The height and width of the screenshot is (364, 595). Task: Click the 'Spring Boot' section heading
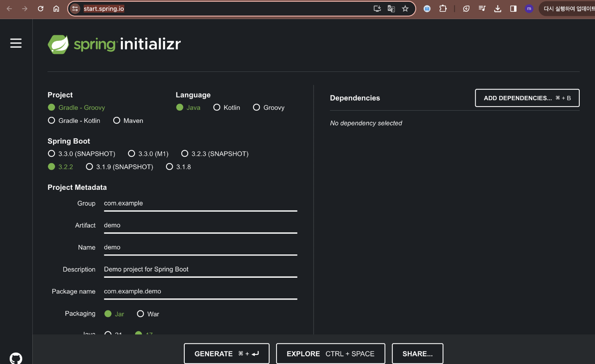(69, 141)
